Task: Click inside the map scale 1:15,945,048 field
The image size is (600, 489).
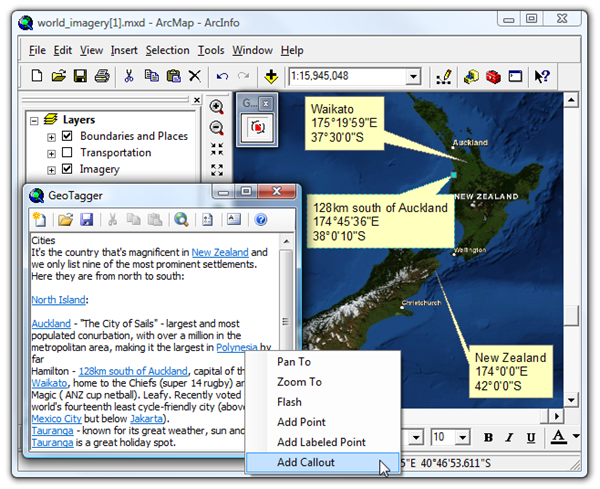Action: pos(347,76)
